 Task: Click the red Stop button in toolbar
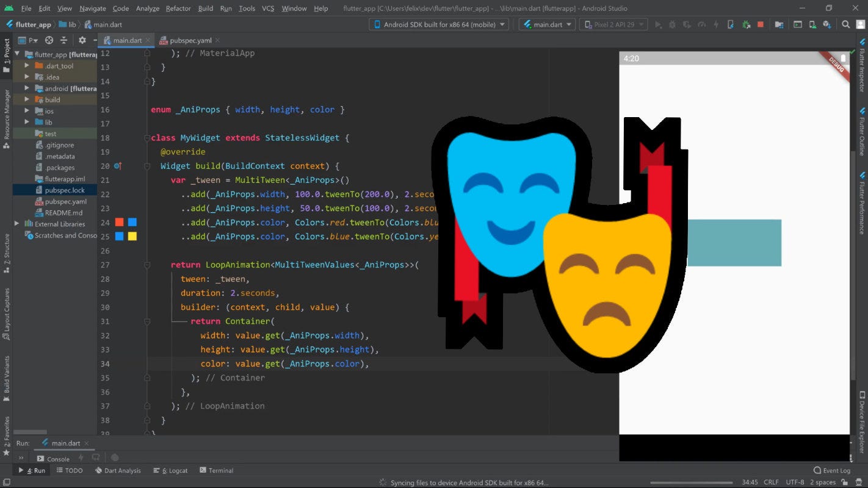tap(760, 24)
